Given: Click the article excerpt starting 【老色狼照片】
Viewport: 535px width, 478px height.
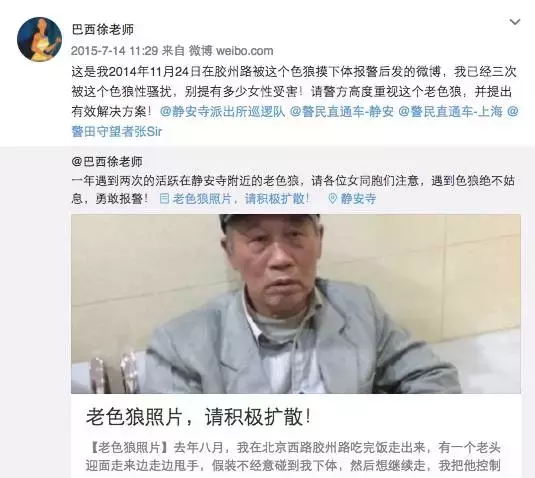Looking at the screenshot, I should 293,457.
